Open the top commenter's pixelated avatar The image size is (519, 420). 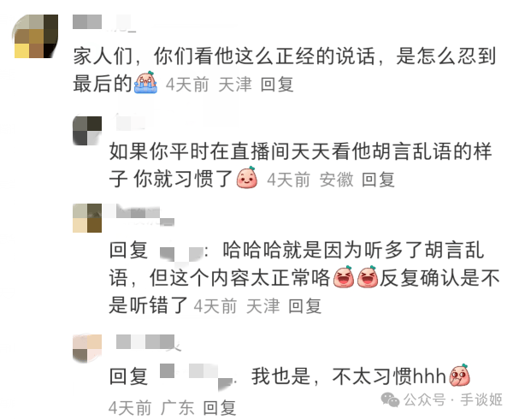pos(36,36)
